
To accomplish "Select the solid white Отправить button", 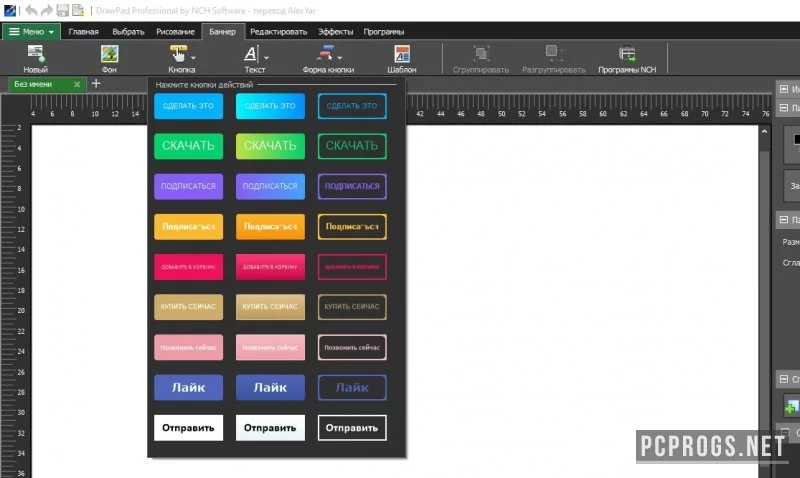I will (188, 427).
